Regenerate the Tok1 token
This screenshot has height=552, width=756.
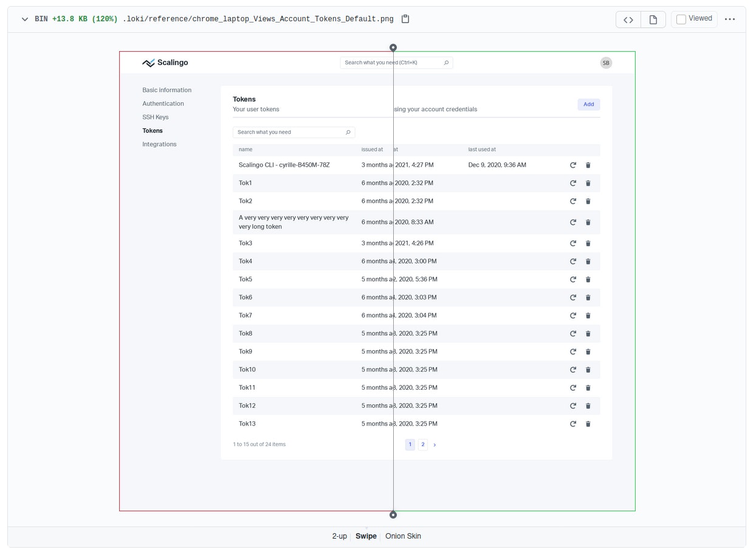pos(572,183)
